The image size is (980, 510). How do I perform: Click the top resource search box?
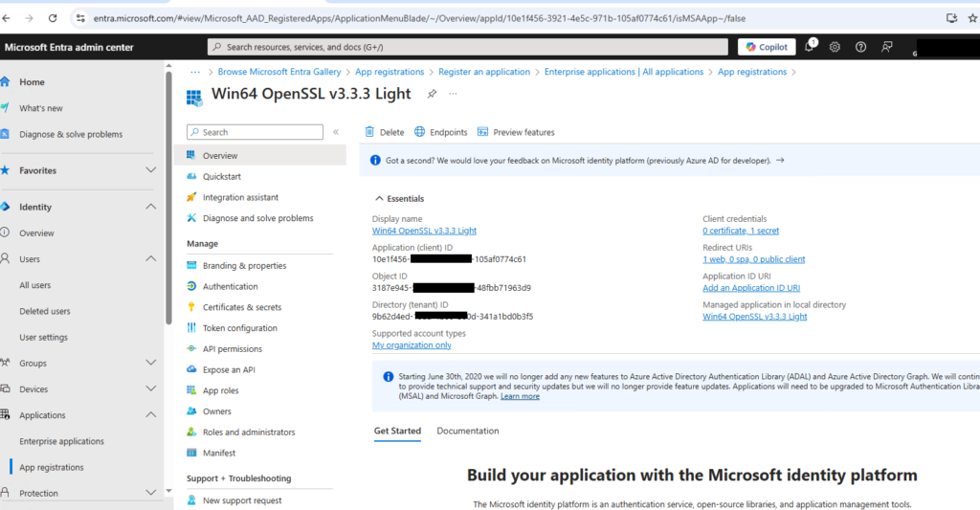point(467,47)
